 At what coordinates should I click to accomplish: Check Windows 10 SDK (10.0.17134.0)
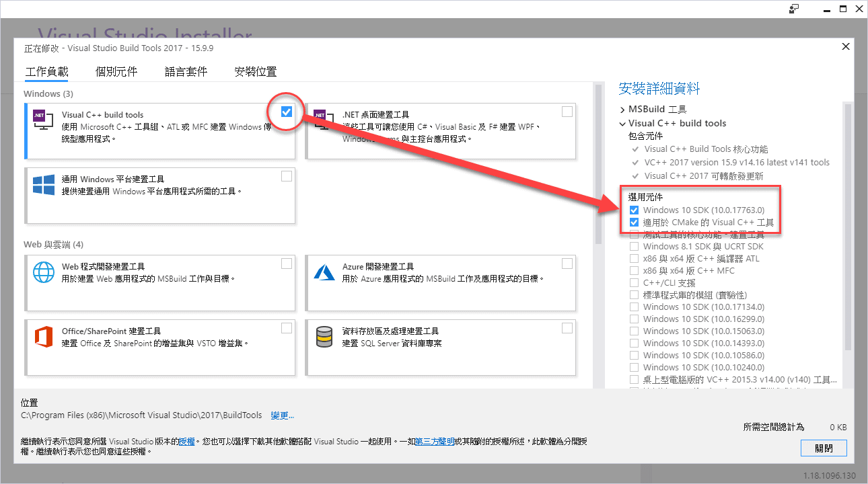634,307
